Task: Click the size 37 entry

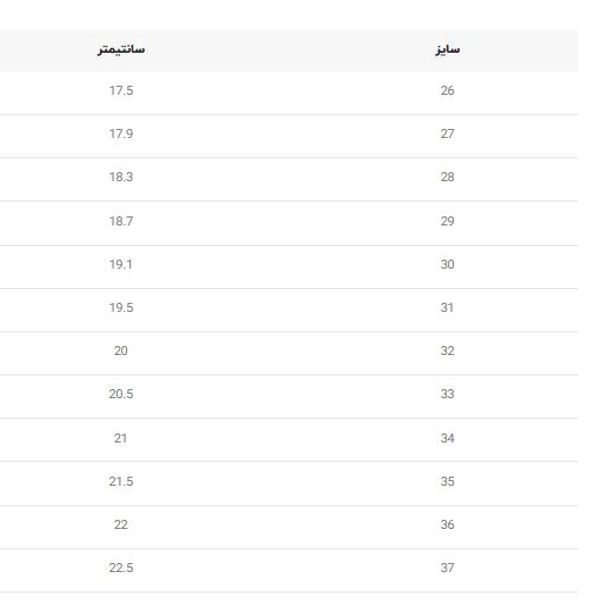Action: (447, 568)
